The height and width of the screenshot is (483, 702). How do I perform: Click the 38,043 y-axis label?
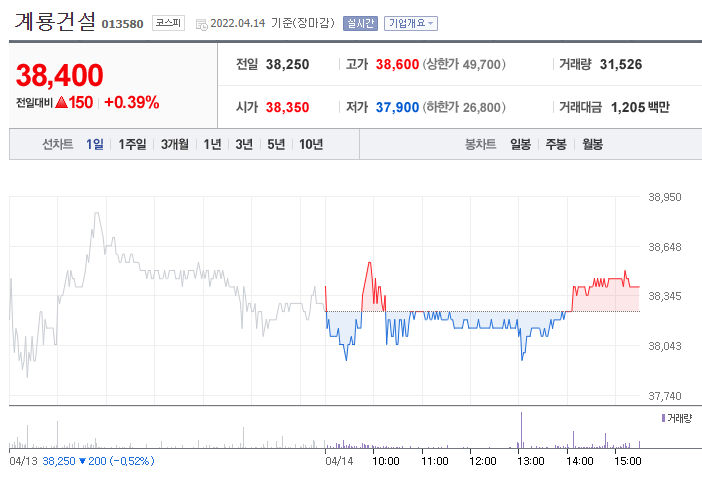pos(665,346)
